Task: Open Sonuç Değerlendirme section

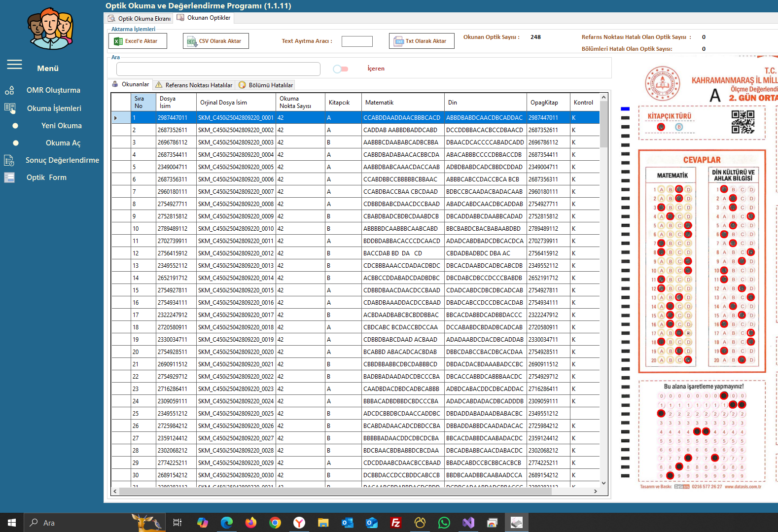Action: point(62,160)
